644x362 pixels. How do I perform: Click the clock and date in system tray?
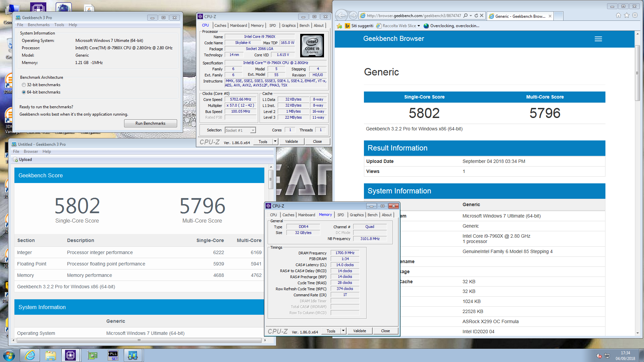pos(625,356)
